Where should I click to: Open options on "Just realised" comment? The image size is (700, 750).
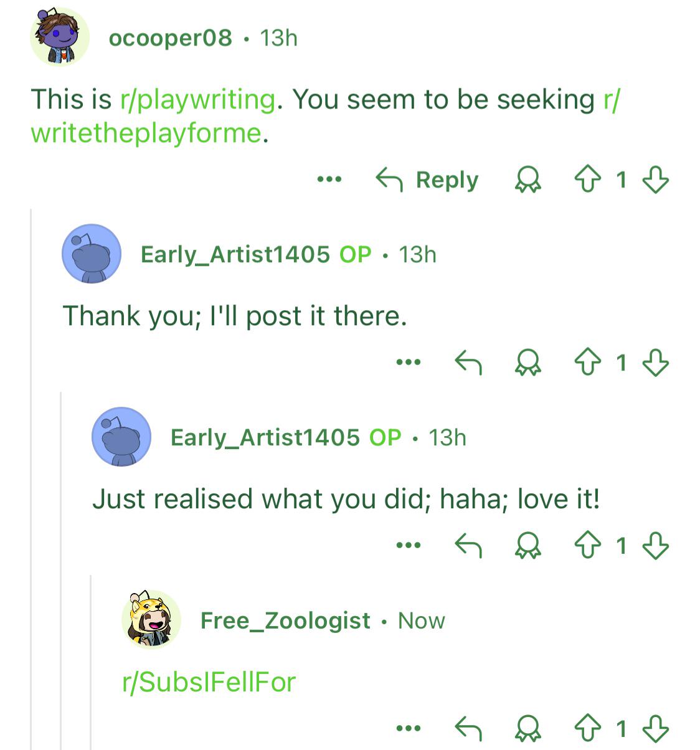click(x=409, y=546)
